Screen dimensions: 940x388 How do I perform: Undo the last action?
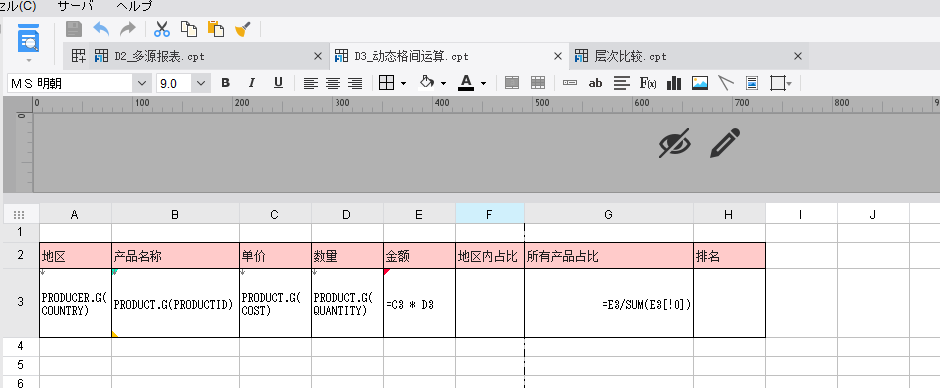coord(101,29)
